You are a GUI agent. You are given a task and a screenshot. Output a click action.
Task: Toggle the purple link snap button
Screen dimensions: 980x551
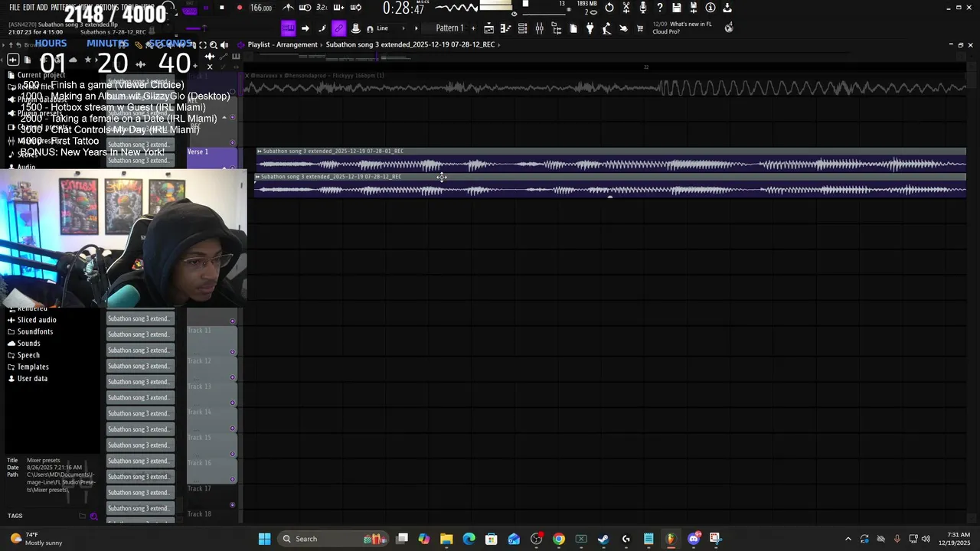[338, 28]
